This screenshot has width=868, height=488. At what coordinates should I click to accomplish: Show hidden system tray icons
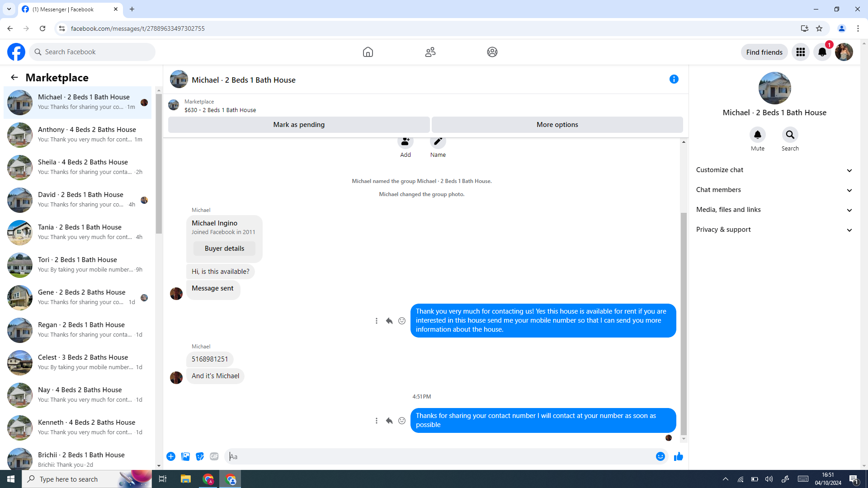pyautogui.click(x=726, y=479)
